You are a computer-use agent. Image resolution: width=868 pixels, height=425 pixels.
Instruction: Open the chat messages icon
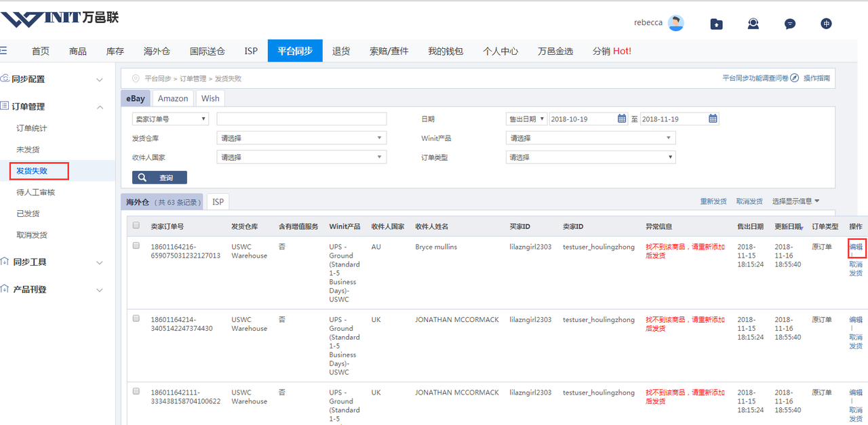click(x=790, y=24)
